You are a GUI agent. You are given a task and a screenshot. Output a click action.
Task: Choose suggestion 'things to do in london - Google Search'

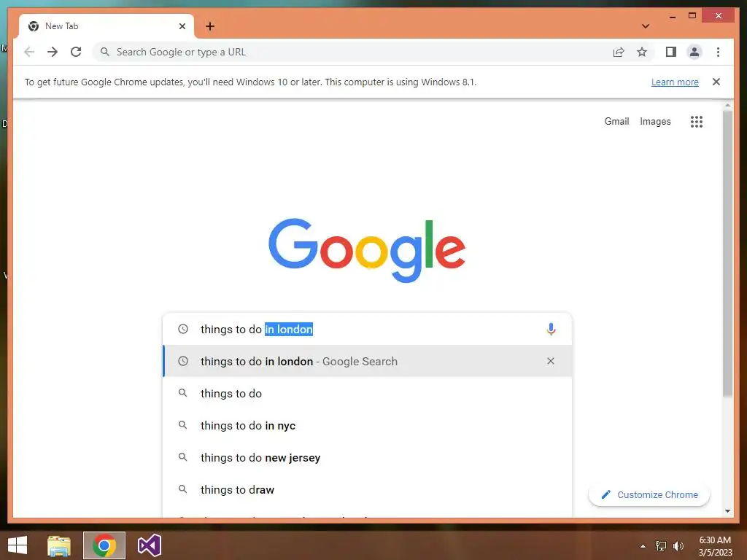[x=368, y=361]
